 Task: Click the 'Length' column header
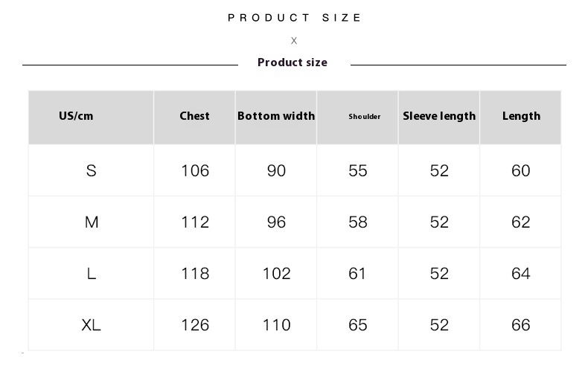(x=521, y=116)
